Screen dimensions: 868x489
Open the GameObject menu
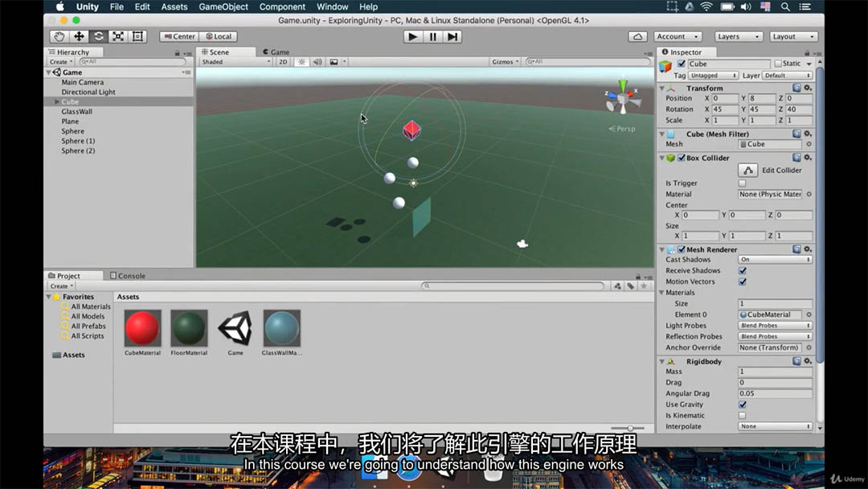223,6
